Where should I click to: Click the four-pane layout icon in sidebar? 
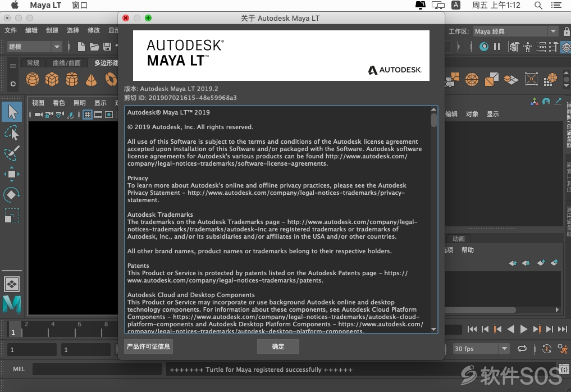click(12, 284)
